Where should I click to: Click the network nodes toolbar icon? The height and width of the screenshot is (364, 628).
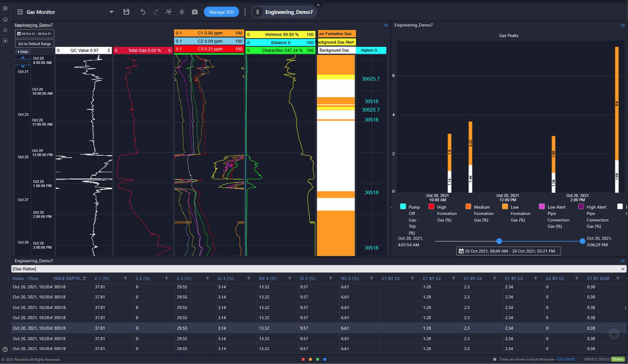click(x=169, y=12)
